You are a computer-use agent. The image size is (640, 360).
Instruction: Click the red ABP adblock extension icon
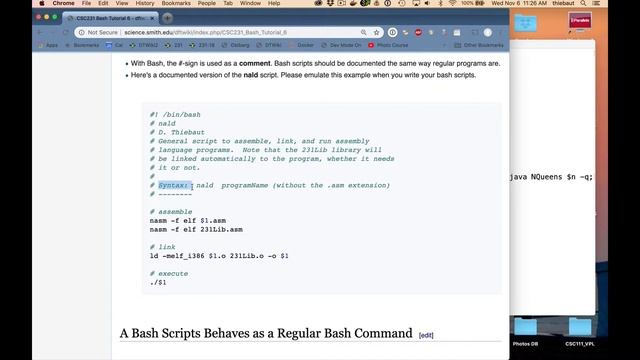[x=418, y=32]
